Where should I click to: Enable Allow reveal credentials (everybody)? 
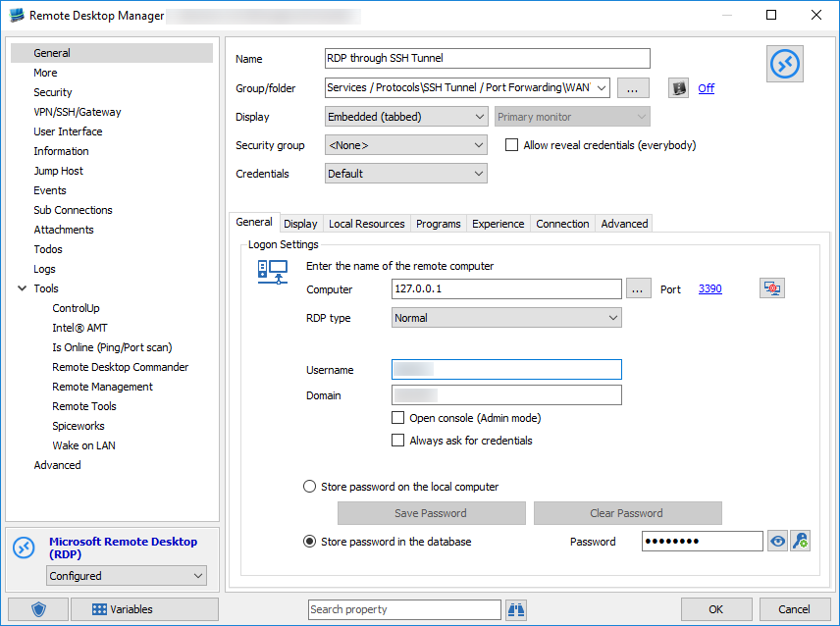511,143
